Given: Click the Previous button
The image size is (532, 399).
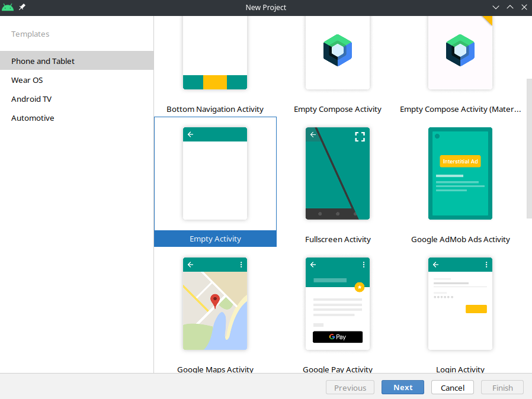Looking at the screenshot, I should (350, 387).
